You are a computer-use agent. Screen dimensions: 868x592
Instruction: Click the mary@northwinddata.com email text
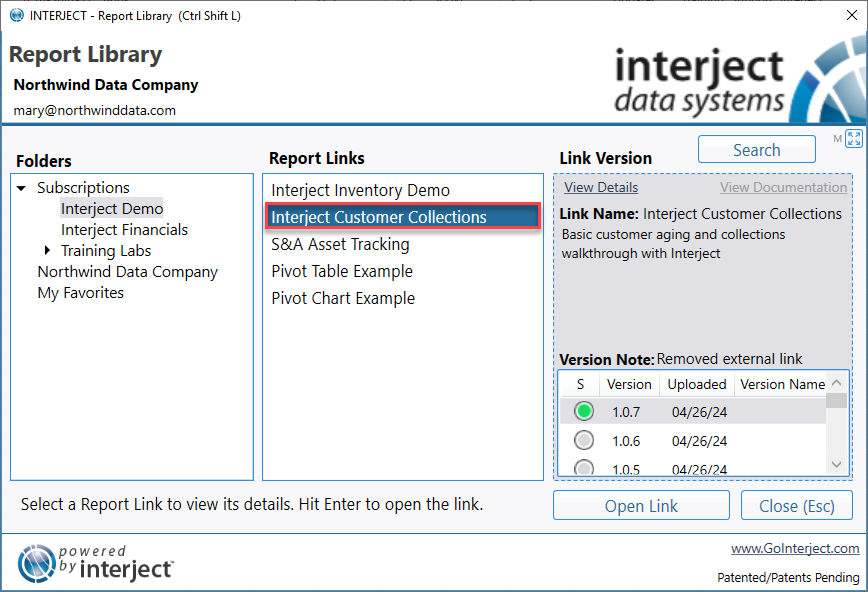pyautogui.click(x=95, y=110)
